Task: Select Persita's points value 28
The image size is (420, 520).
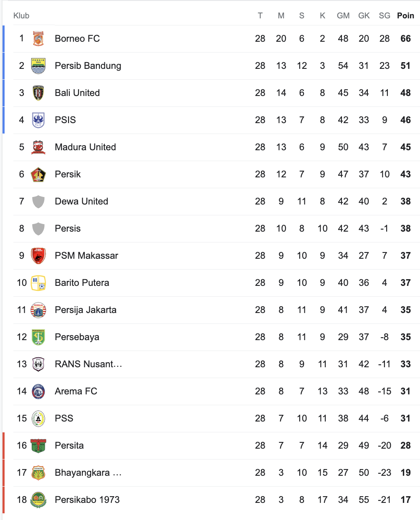Action: coord(405,446)
